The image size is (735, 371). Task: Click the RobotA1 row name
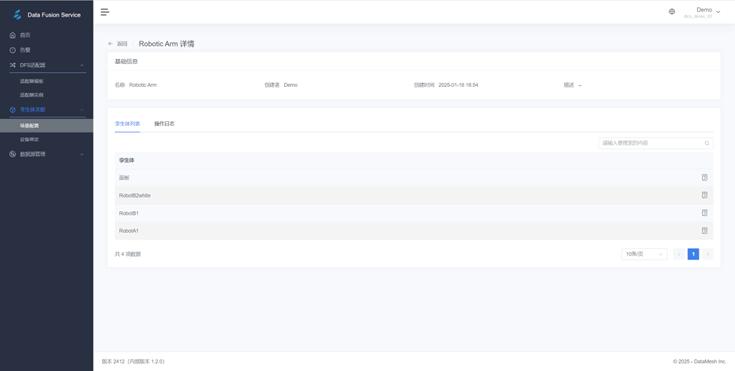tap(129, 231)
